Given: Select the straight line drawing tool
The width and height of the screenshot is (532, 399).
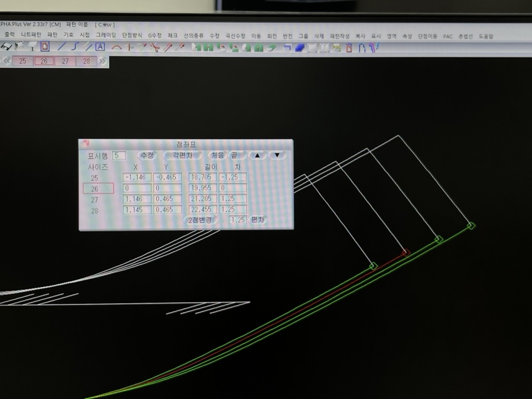Looking at the screenshot, I should coord(62,47).
